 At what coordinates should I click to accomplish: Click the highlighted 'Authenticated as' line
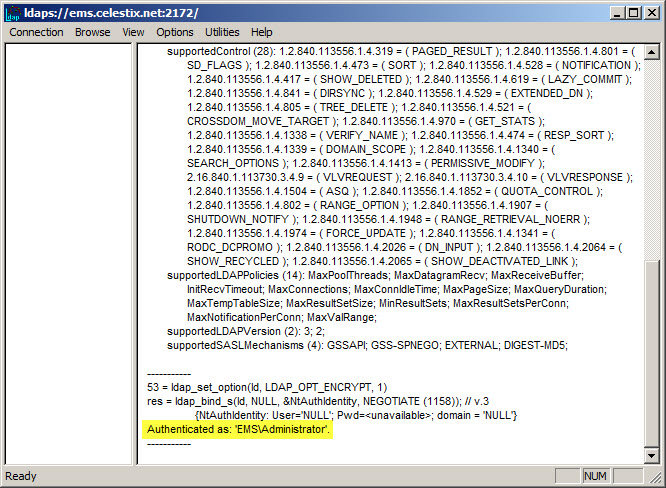tap(238, 429)
